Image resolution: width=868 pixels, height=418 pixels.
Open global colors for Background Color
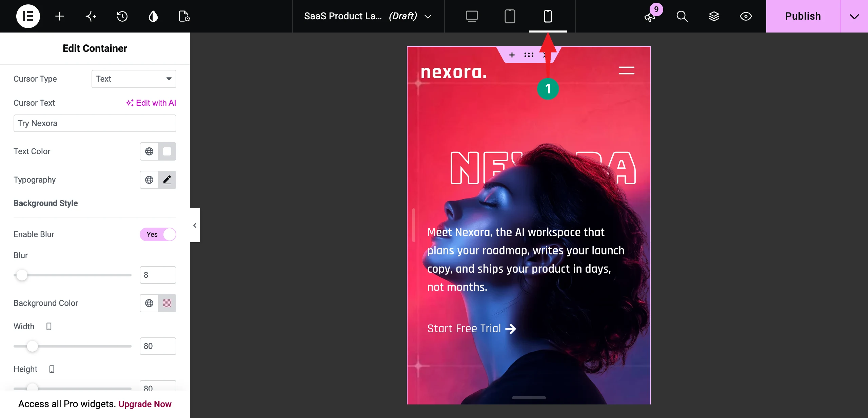pyautogui.click(x=149, y=303)
